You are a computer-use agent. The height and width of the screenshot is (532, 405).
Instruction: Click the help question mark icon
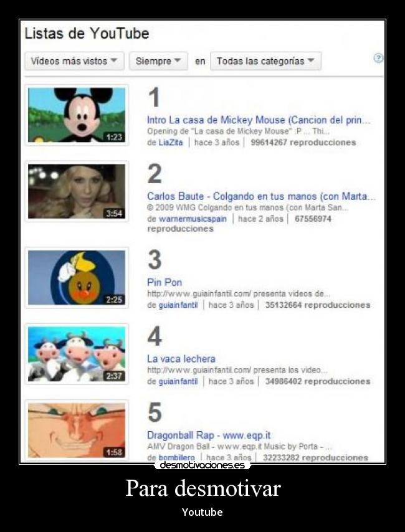click(378, 59)
